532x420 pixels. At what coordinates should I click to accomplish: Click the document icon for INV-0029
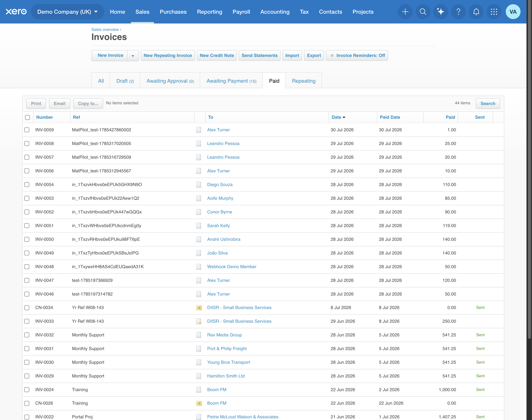[198, 376]
